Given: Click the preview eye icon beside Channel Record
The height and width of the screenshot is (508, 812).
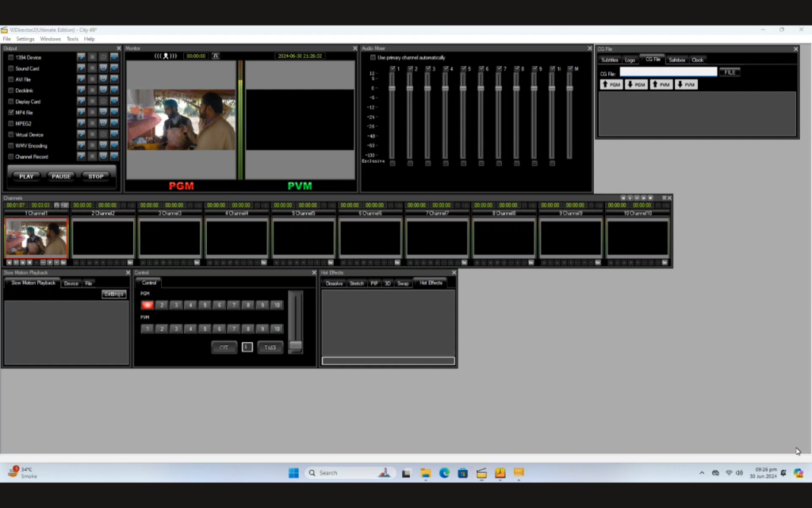Looking at the screenshot, I should click(105, 157).
